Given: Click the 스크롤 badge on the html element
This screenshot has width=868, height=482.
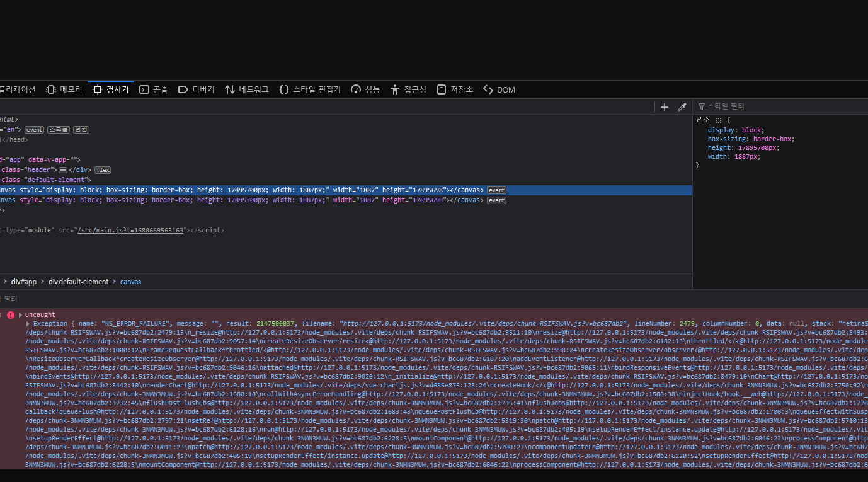Looking at the screenshot, I should [59, 130].
